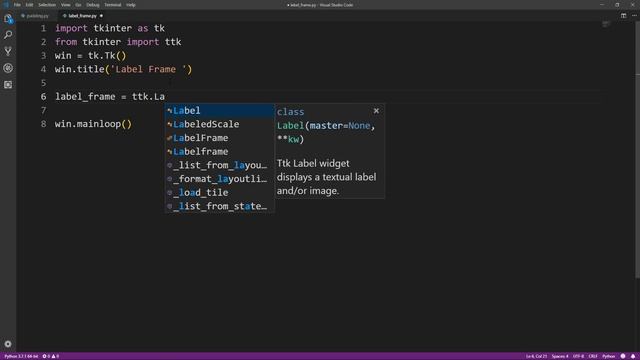Screen dimensions: 640x360
Task: Click 'win = tk.Tk()' on line 3
Action: [91, 56]
